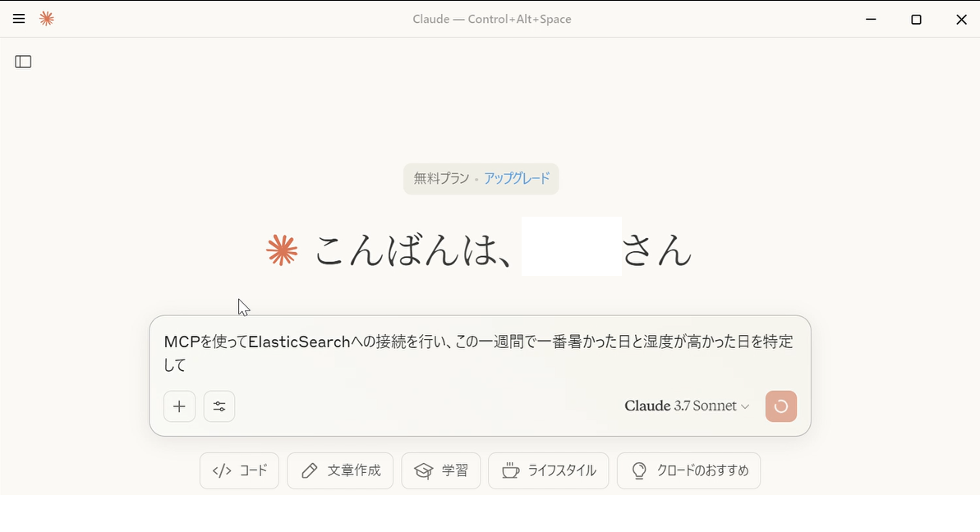Click the Claude starburst logo in title bar

coord(46,19)
